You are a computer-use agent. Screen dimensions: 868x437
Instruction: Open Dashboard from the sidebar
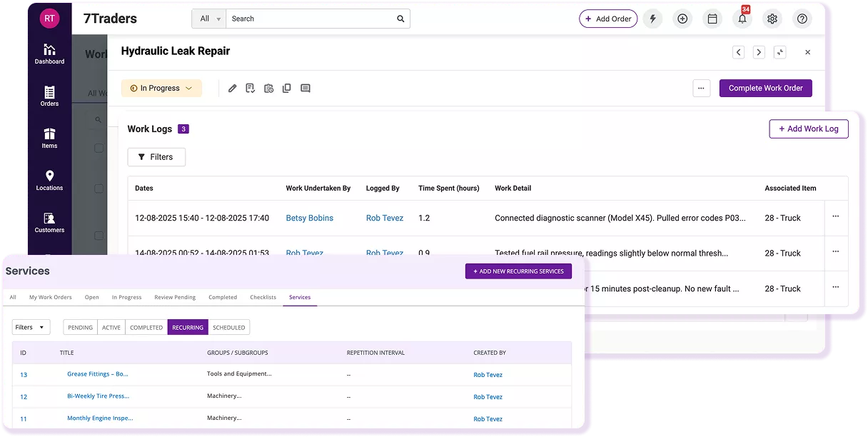49,54
